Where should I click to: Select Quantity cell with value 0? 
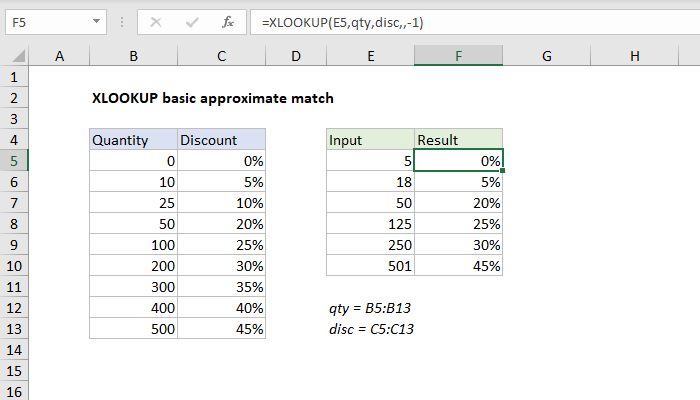pyautogui.click(x=133, y=161)
